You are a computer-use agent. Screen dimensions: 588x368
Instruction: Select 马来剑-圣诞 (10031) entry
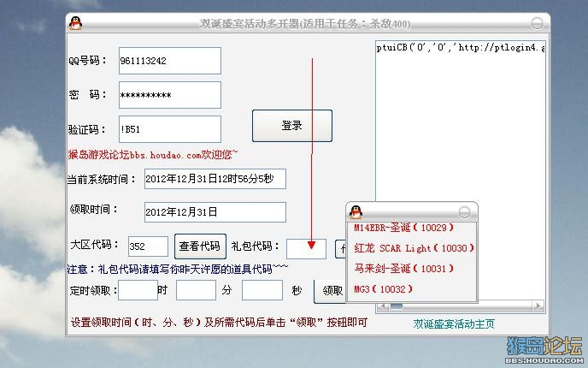pos(404,269)
